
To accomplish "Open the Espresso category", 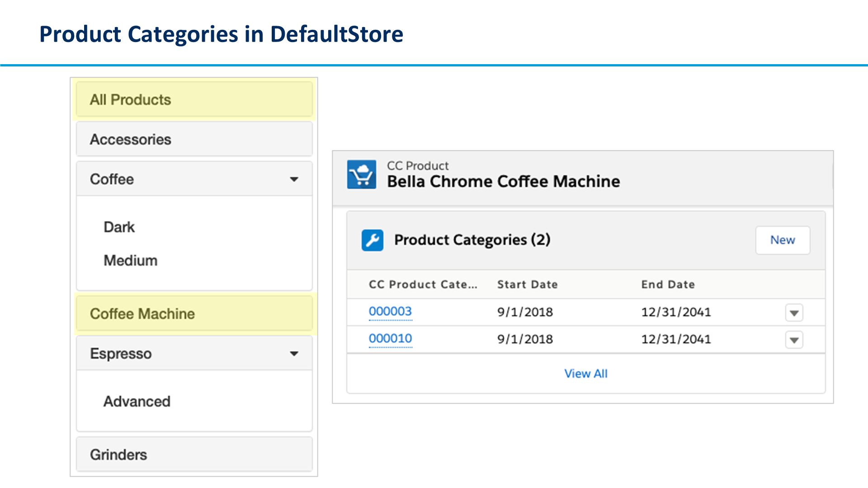I will 194,353.
